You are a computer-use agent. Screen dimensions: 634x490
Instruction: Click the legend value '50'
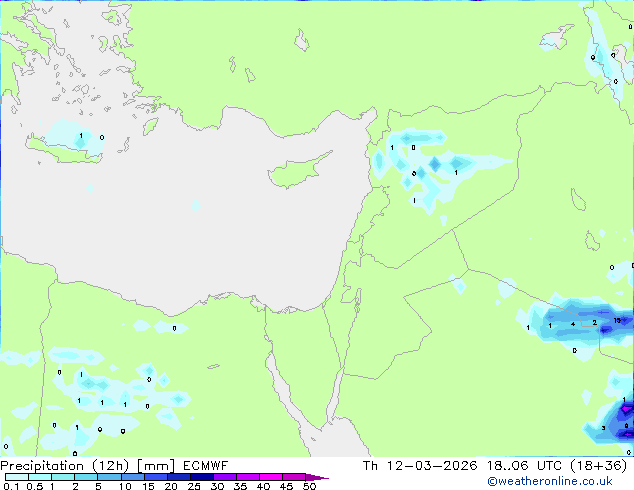[x=309, y=486]
